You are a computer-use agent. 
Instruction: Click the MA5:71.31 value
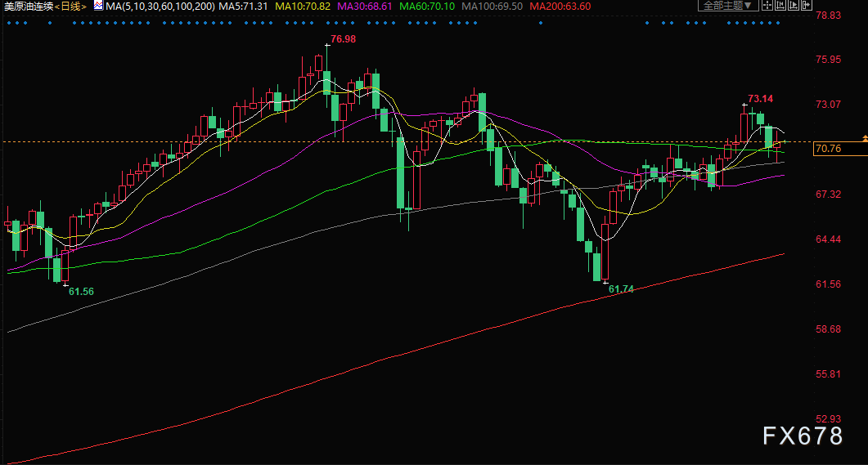point(243,6)
